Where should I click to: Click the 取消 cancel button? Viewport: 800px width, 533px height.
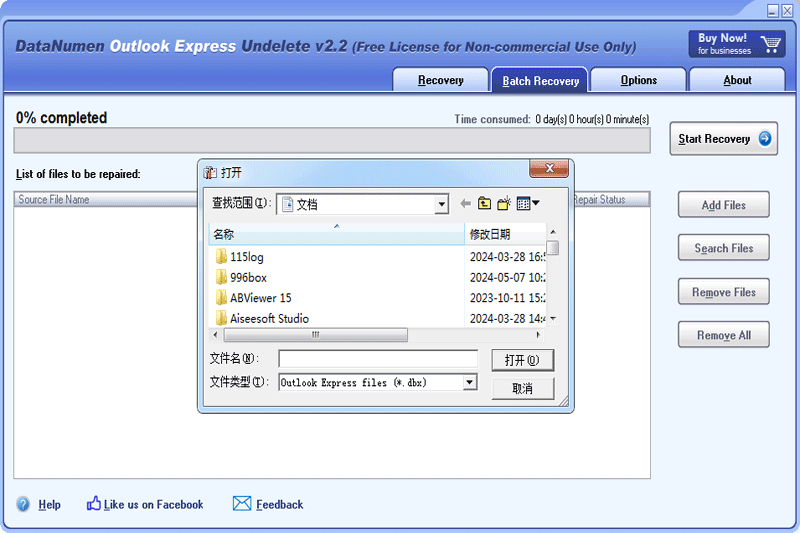coord(522,389)
